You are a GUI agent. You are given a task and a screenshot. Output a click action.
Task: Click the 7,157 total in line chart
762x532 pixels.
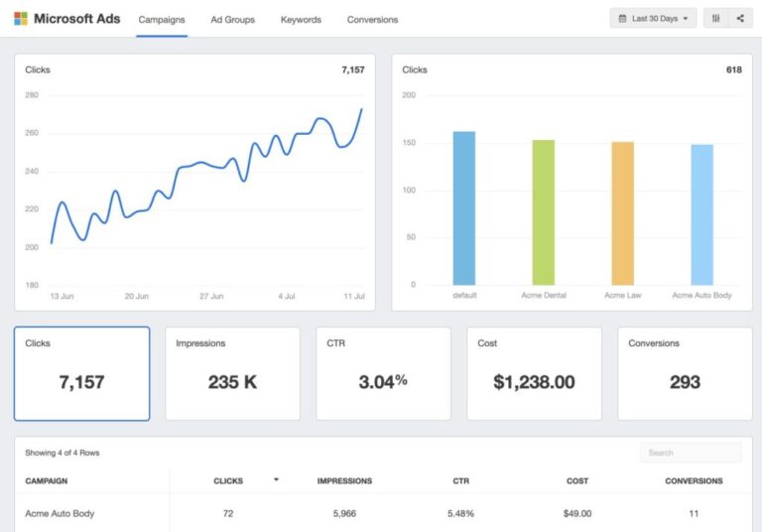pos(353,69)
